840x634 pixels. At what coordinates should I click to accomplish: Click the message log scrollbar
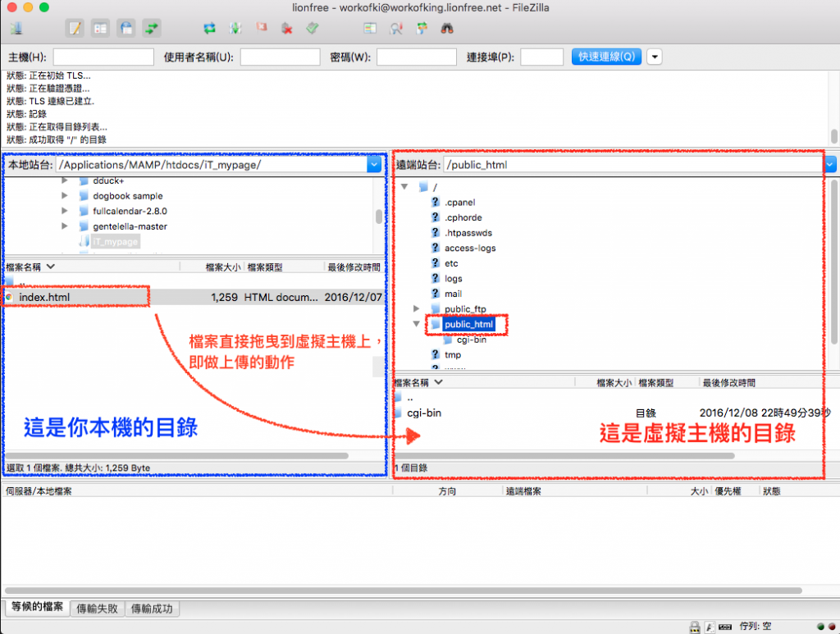834,136
